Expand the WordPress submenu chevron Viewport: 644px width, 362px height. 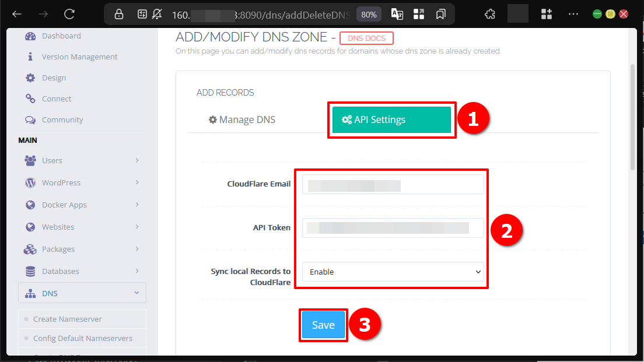coord(136,182)
